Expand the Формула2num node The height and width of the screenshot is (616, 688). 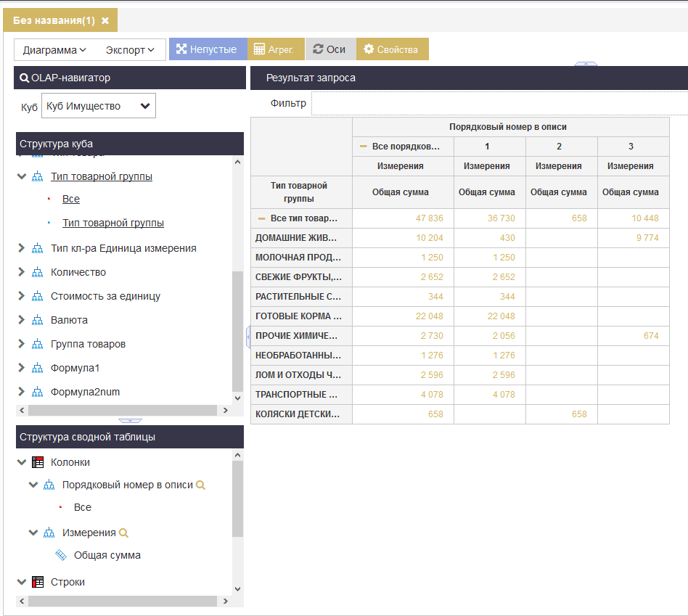pyautogui.click(x=22, y=391)
